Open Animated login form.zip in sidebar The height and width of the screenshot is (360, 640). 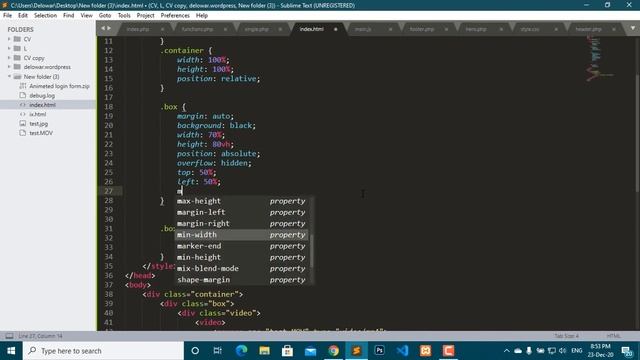[x=59, y=86]
